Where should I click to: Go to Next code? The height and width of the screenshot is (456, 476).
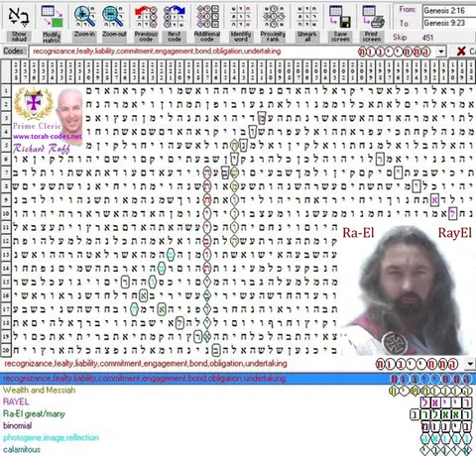point(175,17)
